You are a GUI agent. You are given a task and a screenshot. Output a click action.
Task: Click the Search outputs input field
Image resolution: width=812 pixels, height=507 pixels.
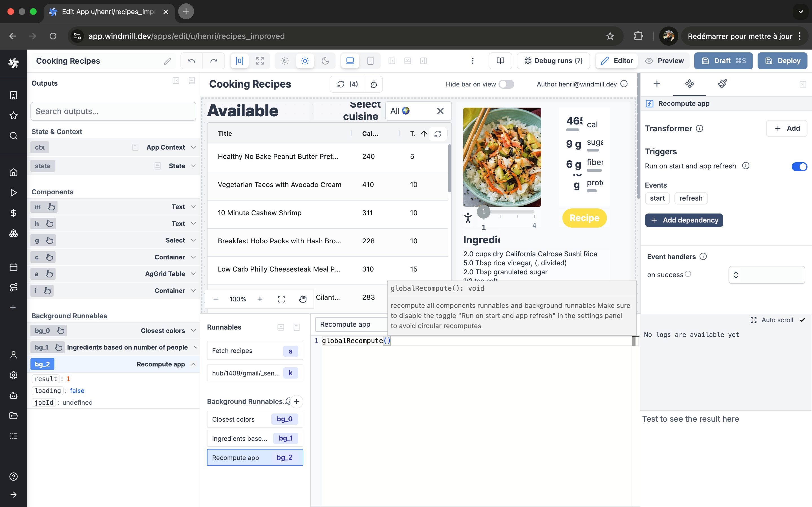tap(113, 111)
